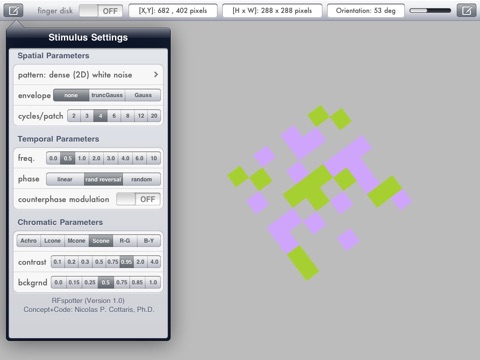Choose linear phase
The height and width of the screenshot is (360, 480).
click(65, 179)
